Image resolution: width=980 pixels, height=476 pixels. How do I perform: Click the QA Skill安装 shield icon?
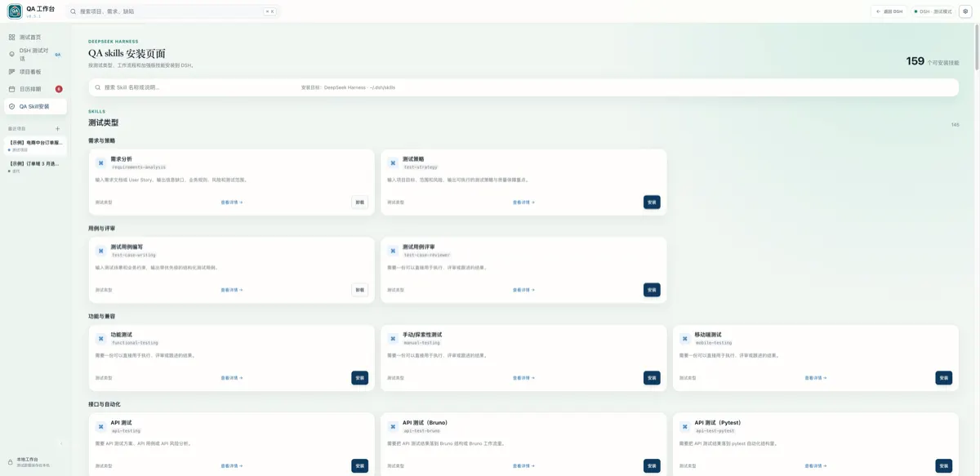(12, 106)
